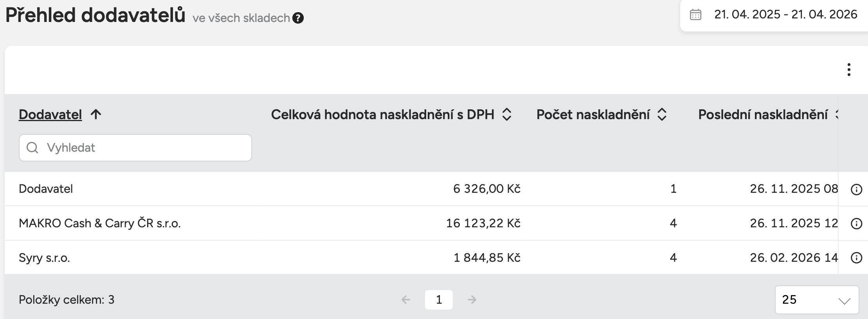This screenshot has width=868, height=319.
Task: Select the Syry s.r.o. supplier row
Action: [x=44, y=258]
